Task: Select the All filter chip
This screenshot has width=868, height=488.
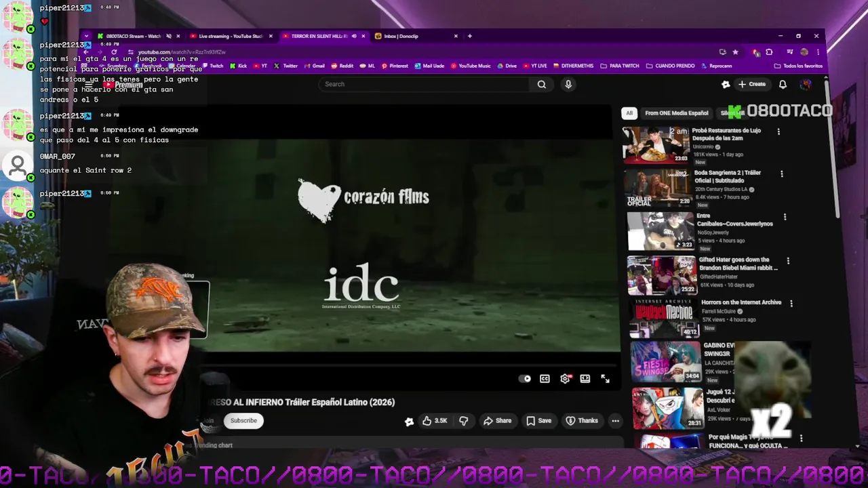Action: tap(629, 113)
